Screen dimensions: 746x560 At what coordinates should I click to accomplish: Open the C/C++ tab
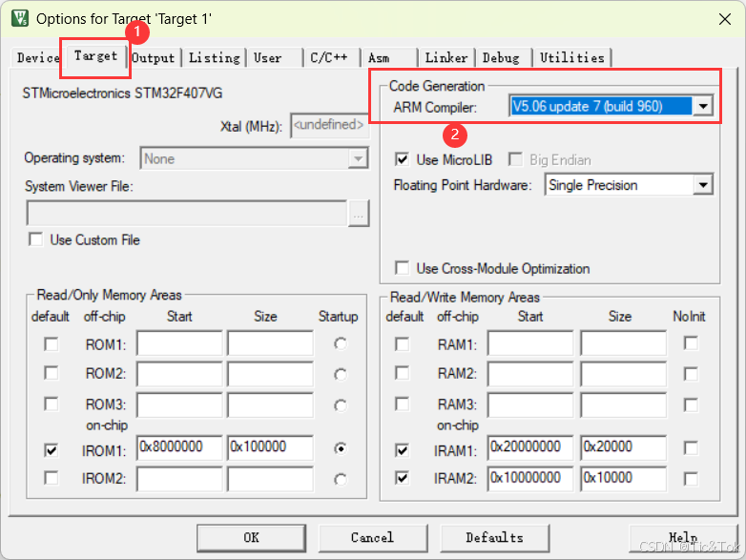(332, 58)
